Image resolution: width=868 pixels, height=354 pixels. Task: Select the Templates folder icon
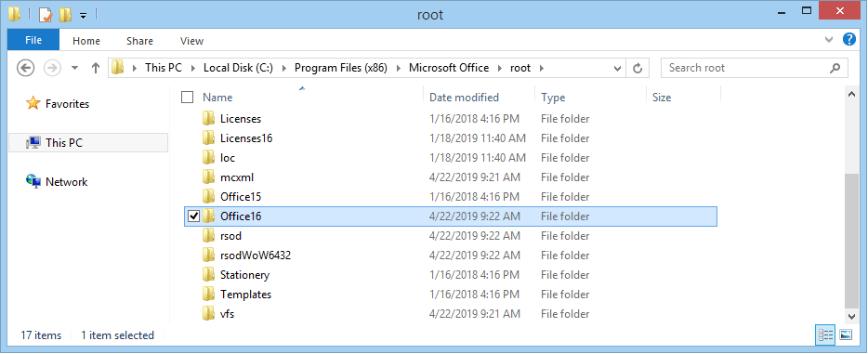pyautogui.click(x=209, y=294)
